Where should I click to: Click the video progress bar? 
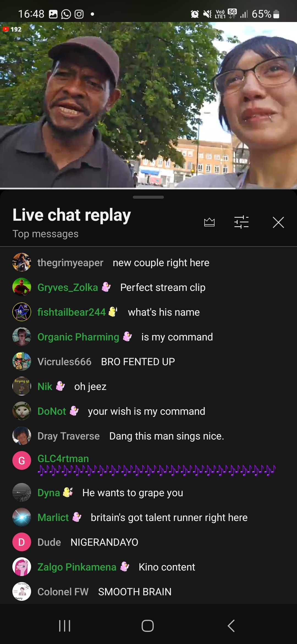click(x=148, y=189)
